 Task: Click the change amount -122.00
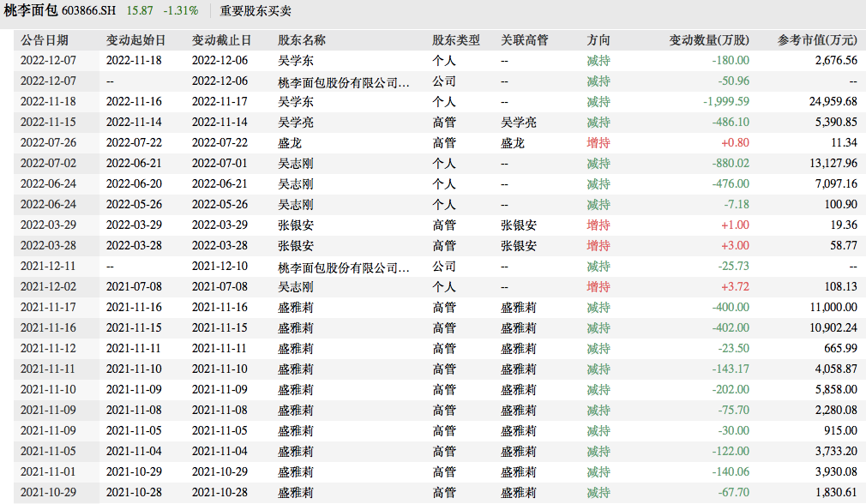pos(731,451)
